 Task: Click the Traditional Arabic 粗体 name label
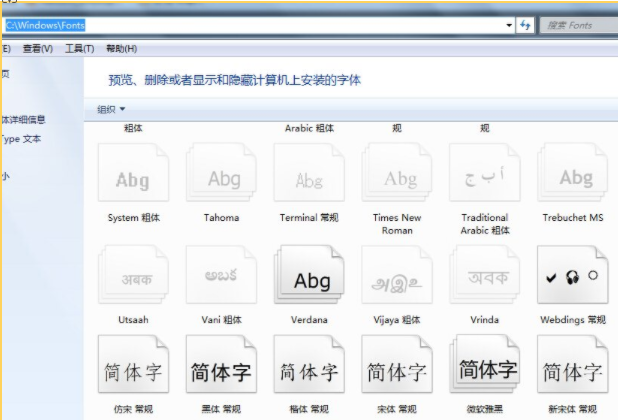point(485,224)
